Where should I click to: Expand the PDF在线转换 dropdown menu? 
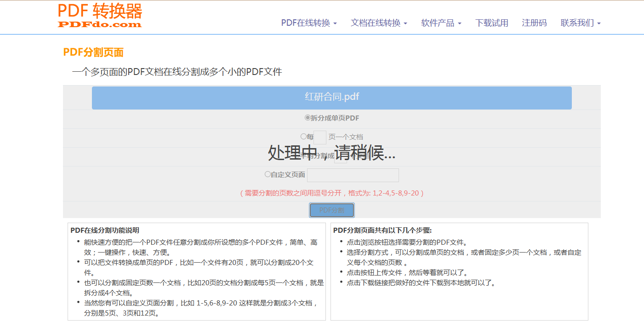tap(309, 23)
